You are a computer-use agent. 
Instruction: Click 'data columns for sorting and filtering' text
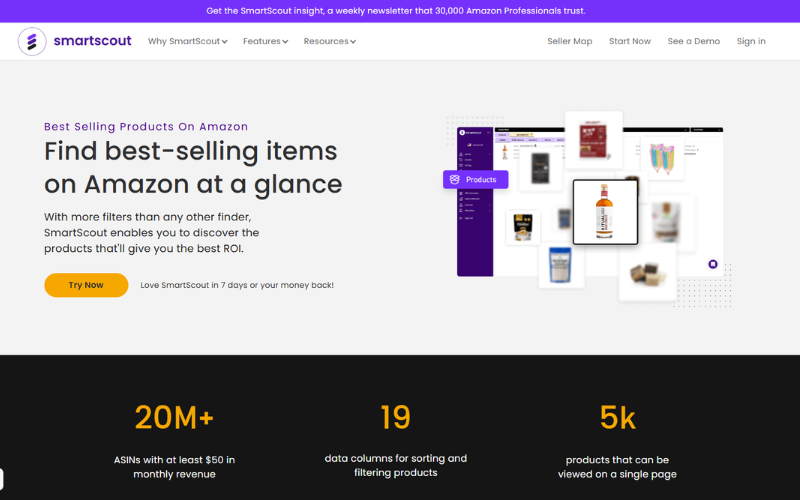coord(395,465)
